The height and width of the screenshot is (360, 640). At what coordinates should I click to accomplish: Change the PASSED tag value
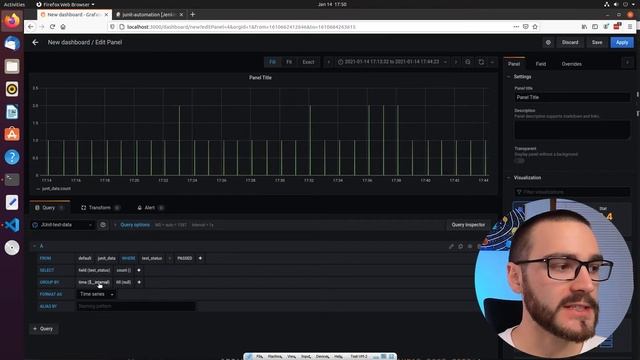coord(184,258)
